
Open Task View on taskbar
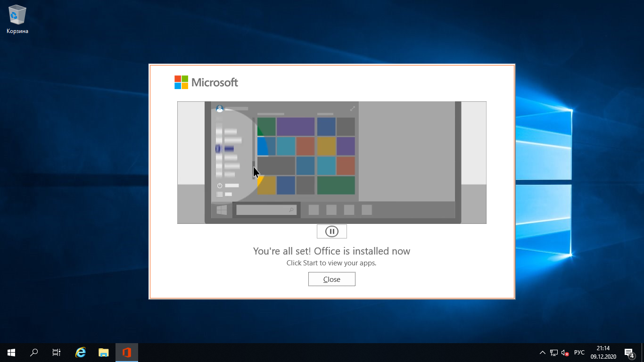tap(57, 352)
